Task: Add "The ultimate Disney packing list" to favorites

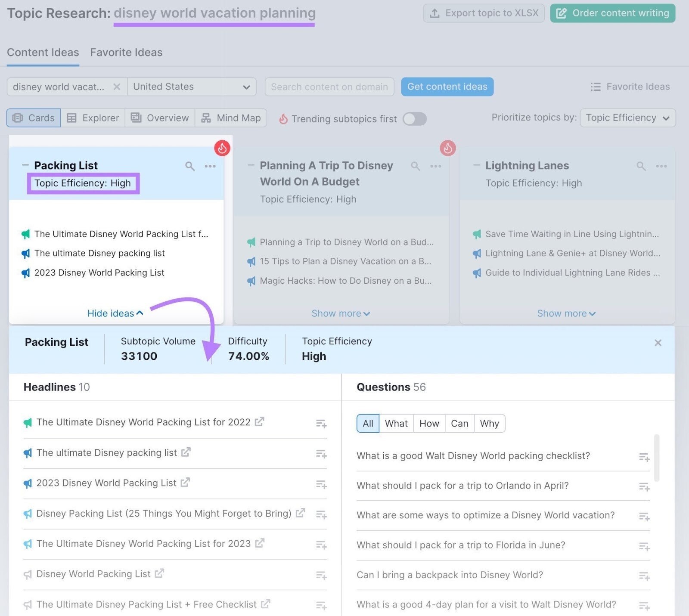Action: click(321, 454)
